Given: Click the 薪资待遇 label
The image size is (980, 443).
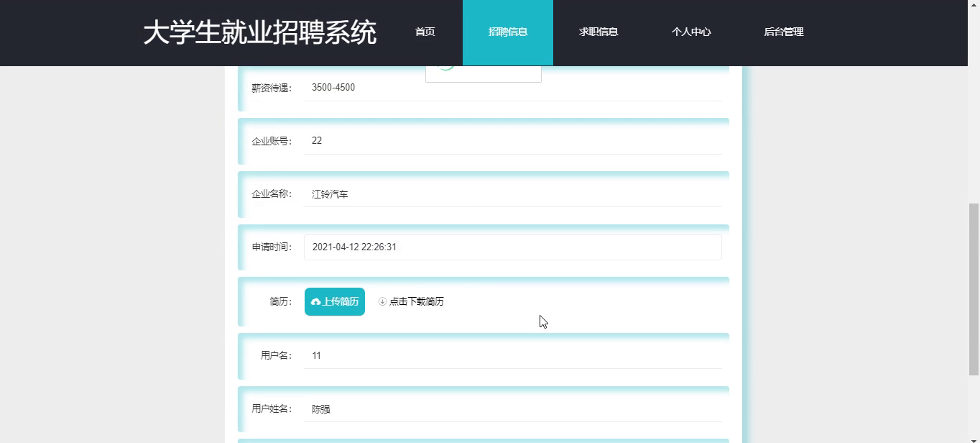Looking at the screenshot, I should click(272, 88).
